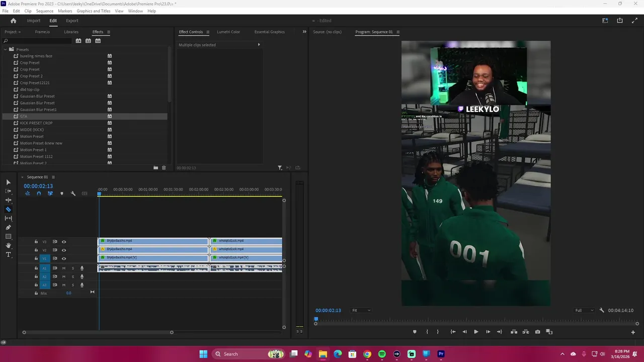Screen dimensions: 644x362
Task: Click the Effect Controls filter funnel icon
Action: tap(280, 168)
